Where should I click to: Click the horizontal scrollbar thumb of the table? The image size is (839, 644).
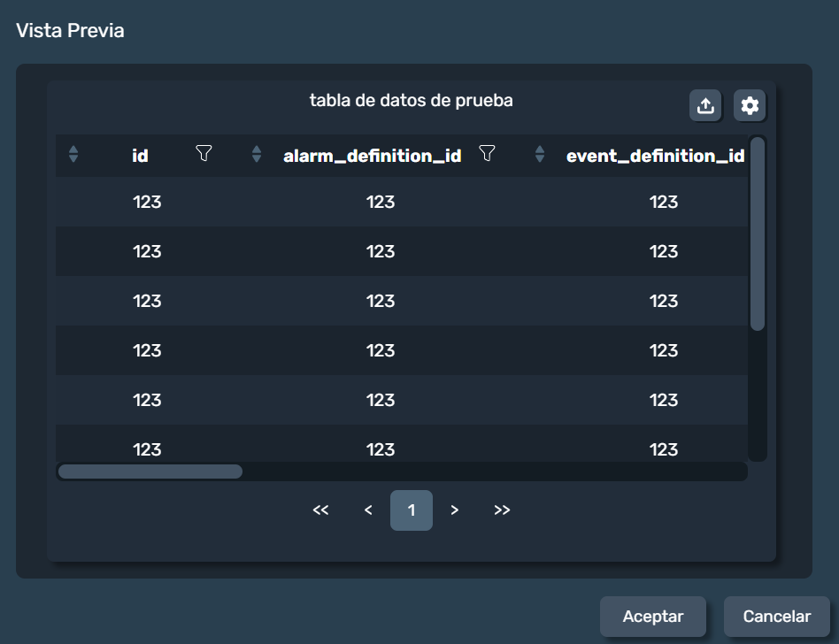tap(150, 471)
